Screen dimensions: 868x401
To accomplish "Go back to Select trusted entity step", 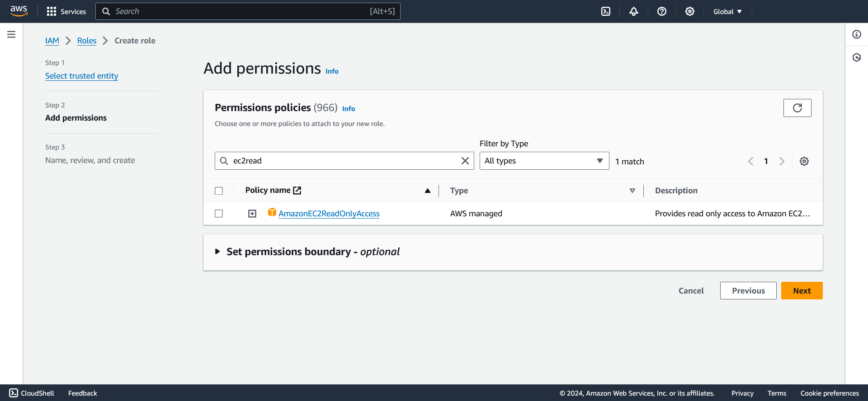I will (x=81, y=76).
